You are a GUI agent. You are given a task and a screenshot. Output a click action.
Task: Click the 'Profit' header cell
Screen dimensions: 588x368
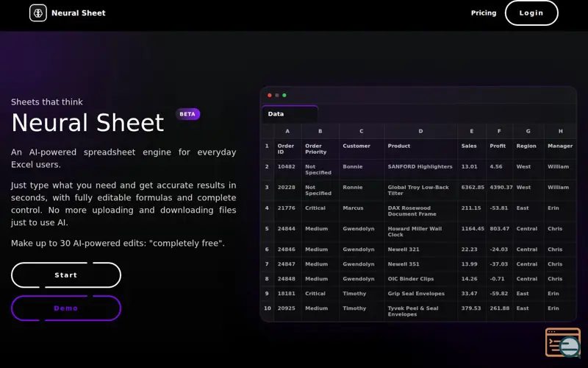(500, 149)
